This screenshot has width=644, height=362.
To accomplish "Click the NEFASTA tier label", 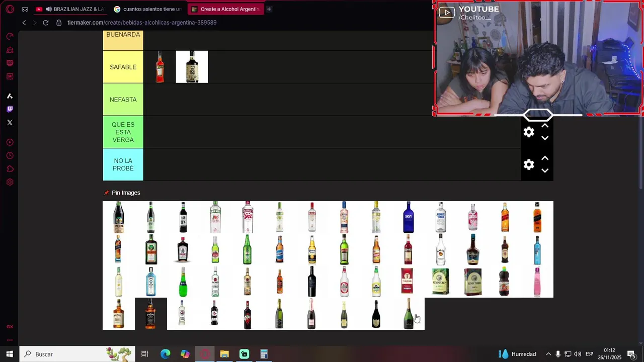I will click(123, 100).
